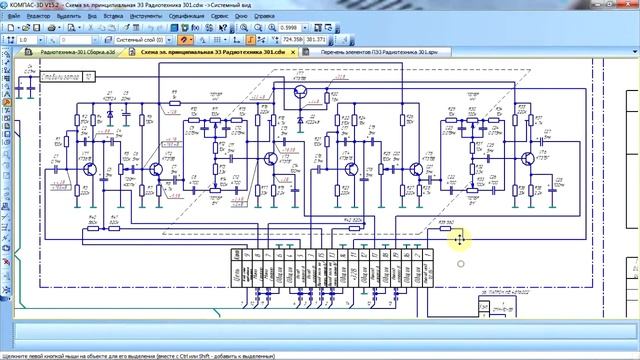Open the letter A icon in left toolbar

tap(7, 93)
